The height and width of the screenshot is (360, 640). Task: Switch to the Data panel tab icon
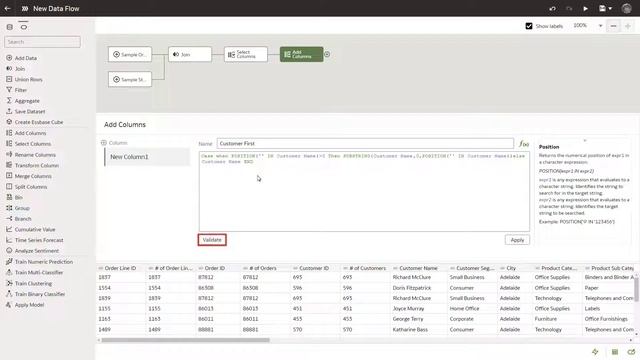tap(10, 27)
